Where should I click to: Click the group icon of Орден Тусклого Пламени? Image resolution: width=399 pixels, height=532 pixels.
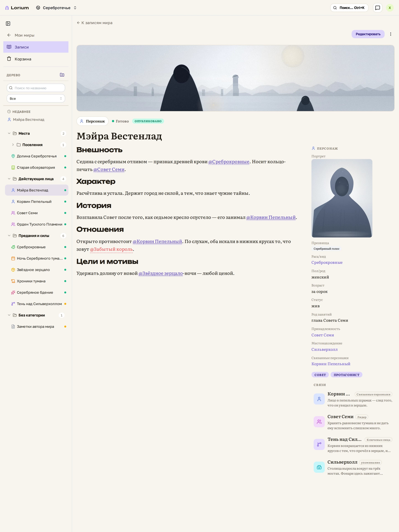pyautogui.click(x=13, y=224)
